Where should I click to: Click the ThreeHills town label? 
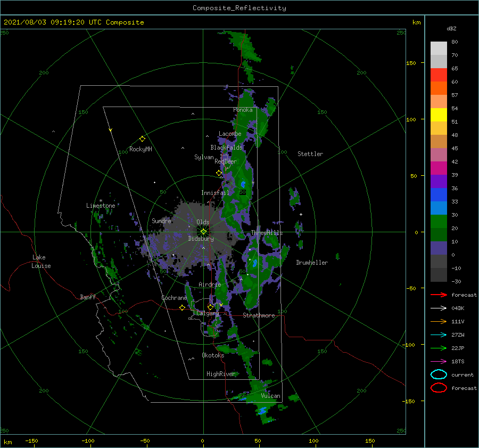(x=267, y=233)
